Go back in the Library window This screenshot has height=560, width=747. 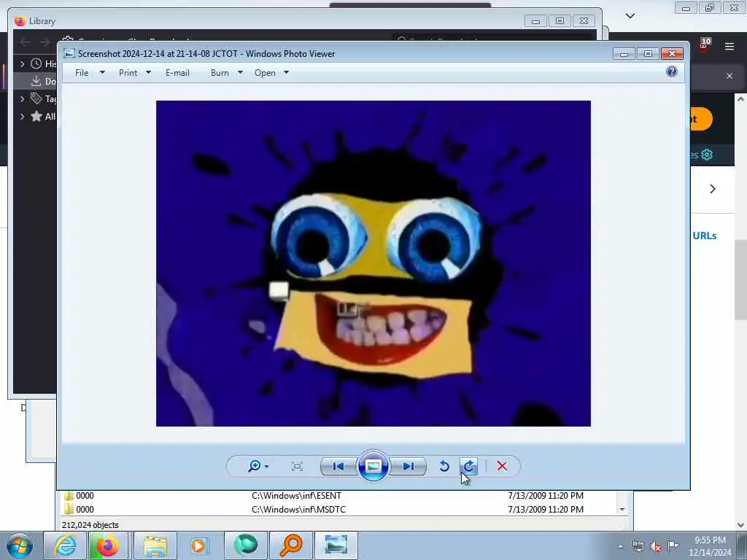[25, 42]
